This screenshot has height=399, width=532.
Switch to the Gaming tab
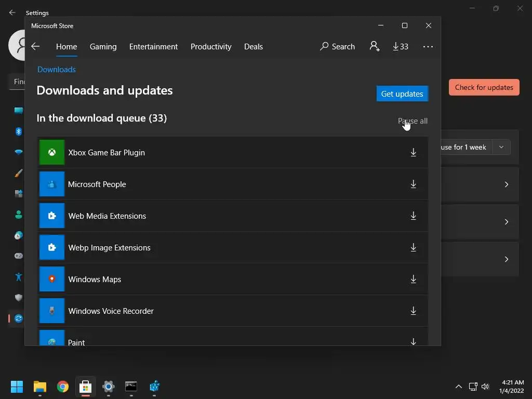pos(103,46)
